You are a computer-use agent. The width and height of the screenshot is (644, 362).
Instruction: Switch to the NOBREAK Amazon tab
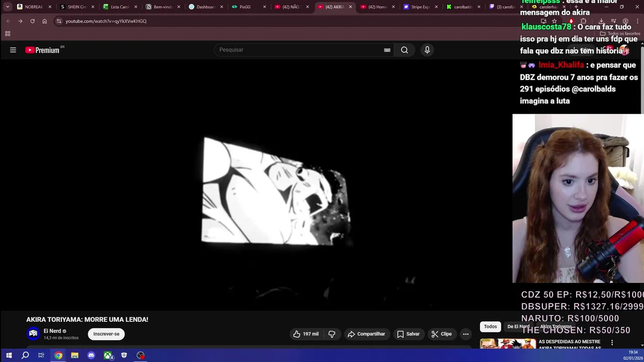click(x=34, y=7)
